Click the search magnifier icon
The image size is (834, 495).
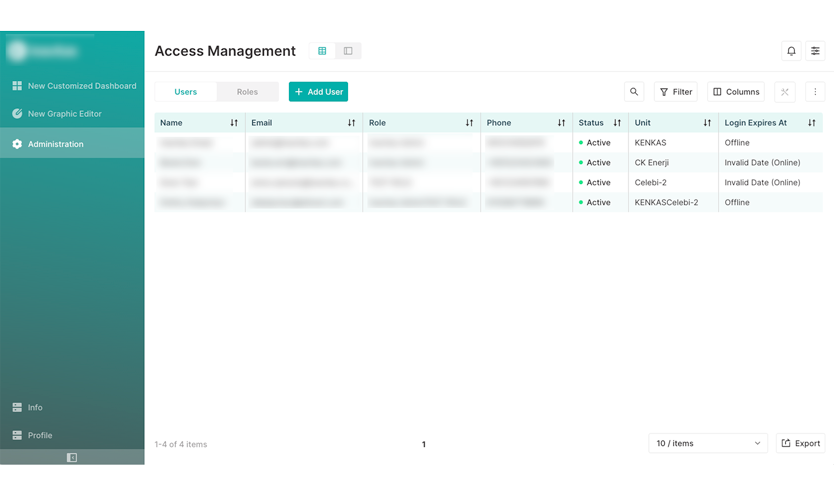coord(634,92)
